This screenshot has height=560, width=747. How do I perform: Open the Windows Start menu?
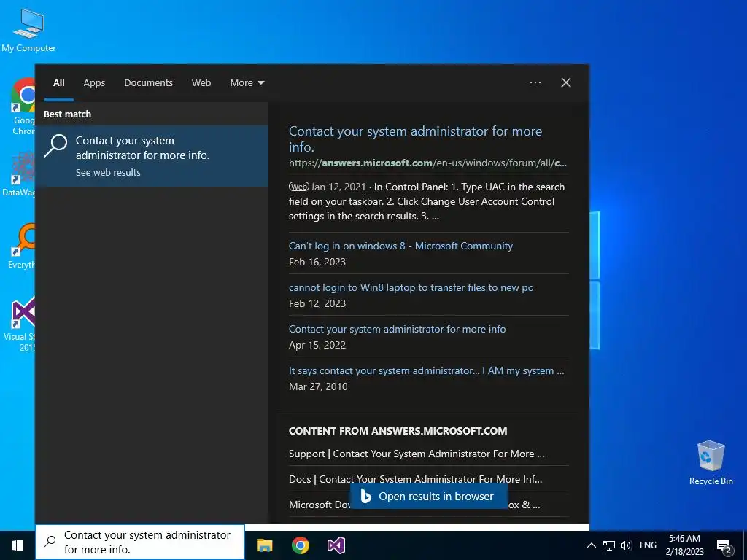18,545
